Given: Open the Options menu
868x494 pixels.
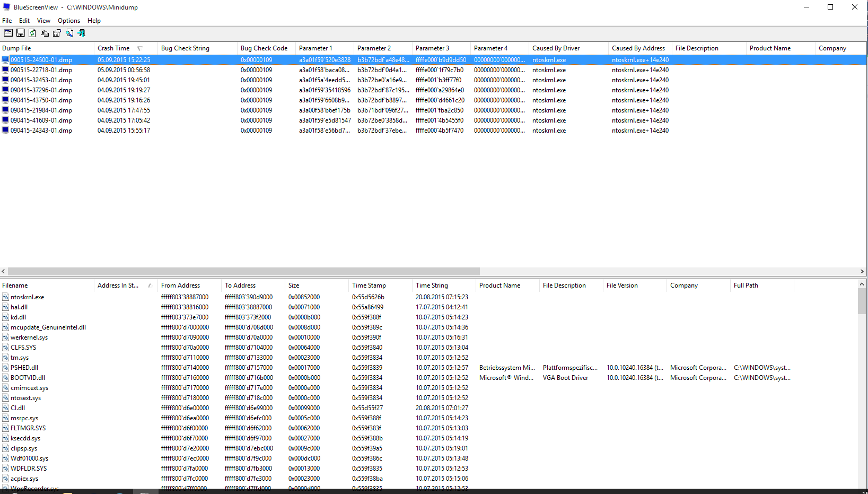Looking at the screenshot, I should (69, 21).
